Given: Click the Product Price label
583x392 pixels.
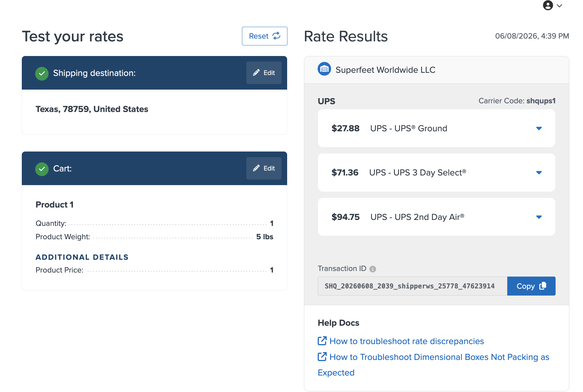Looking at the screenshot, I should [x=59, y=270].
